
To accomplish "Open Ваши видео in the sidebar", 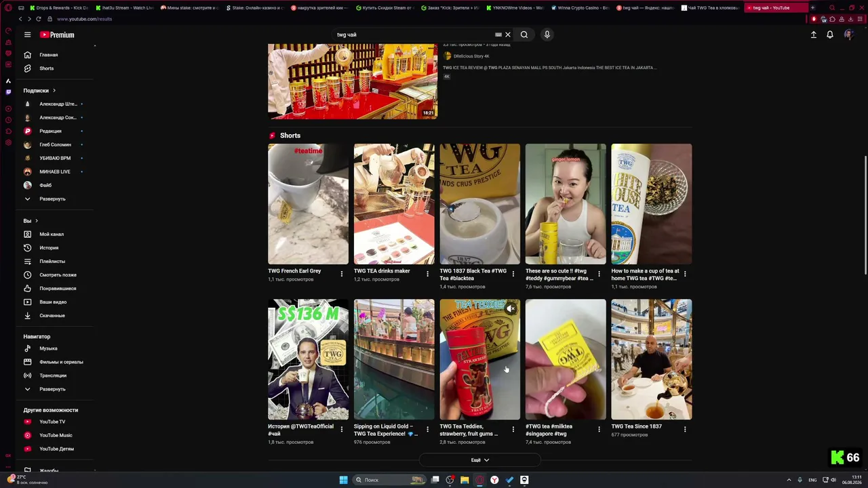I will click(x=53, y=302).
